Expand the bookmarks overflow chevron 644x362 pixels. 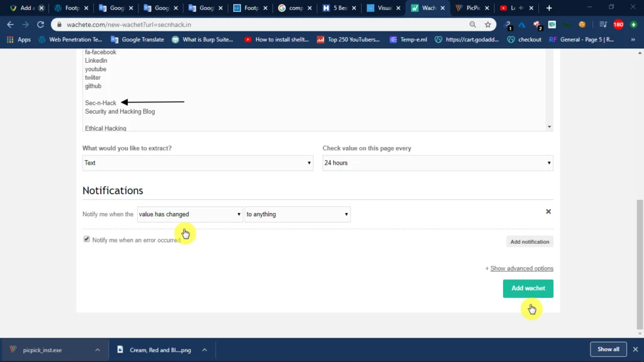tap(633, 40)
